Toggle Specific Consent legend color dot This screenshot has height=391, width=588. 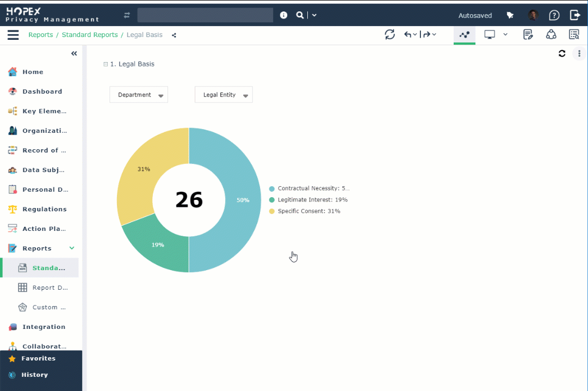(272, 211)
